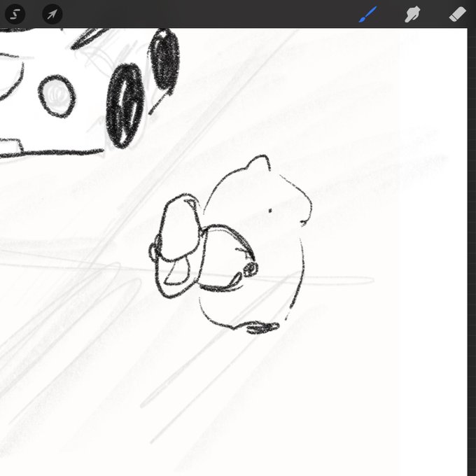This screenshot has width=476, height=476.
Task: Activate the Transform arrow tool
Action: pyautogui.click(x=52, y=14)
